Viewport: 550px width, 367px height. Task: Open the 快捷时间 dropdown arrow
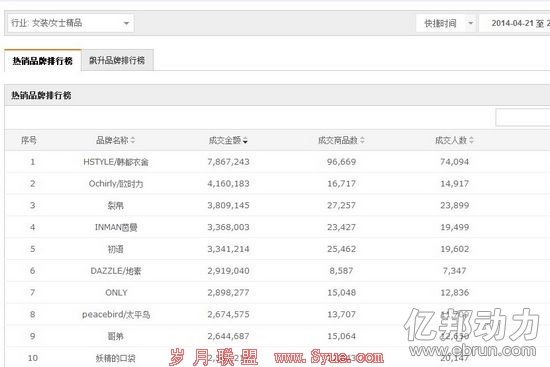tap(471, 23)
